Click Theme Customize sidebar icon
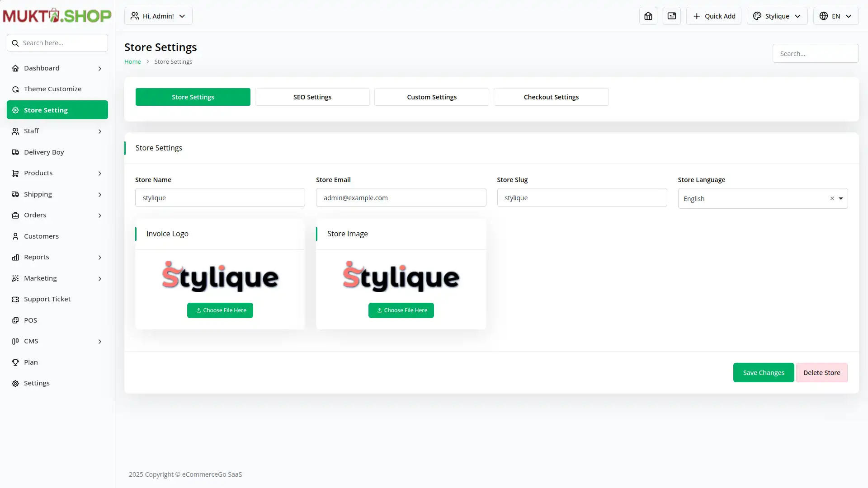The width and height of the screenshot is (868, 488). click(x=15, y=89)
